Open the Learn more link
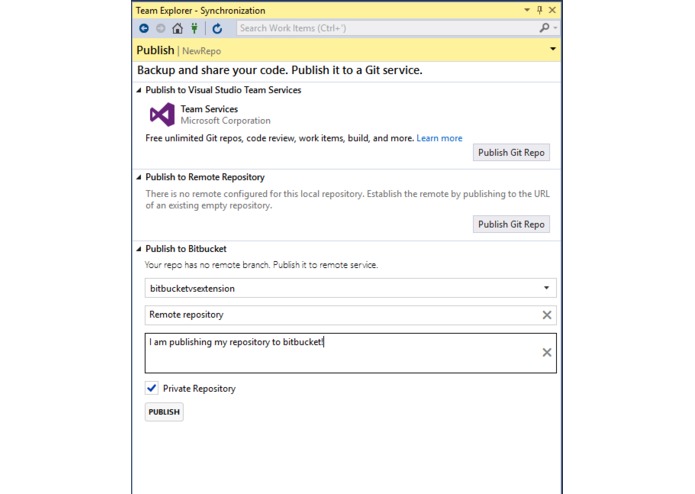This screenshot has width=695, height=494. 439,138
